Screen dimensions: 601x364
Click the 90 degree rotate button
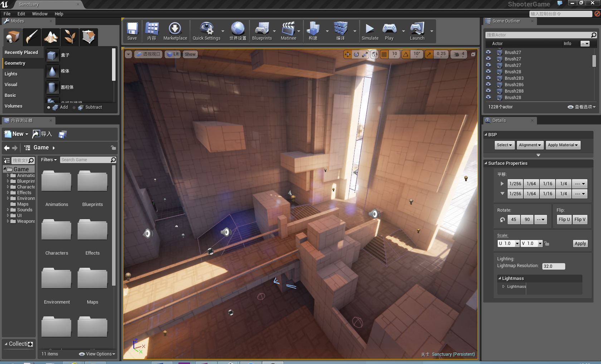pyautogui.click(x=527, y=220)
